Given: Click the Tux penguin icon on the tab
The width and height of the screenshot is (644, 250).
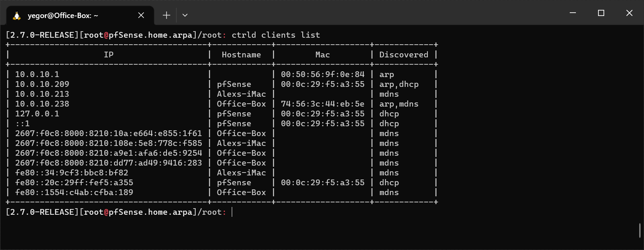Looking at the screenshot, I should click(16, 15).
